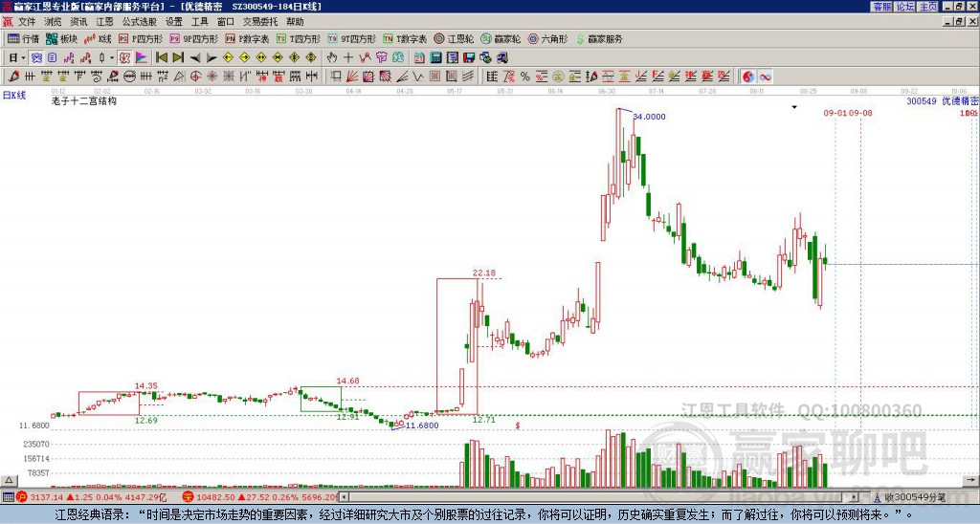Click the 34.0000 peak price label
980x524 pixels.
coord(650,117)
